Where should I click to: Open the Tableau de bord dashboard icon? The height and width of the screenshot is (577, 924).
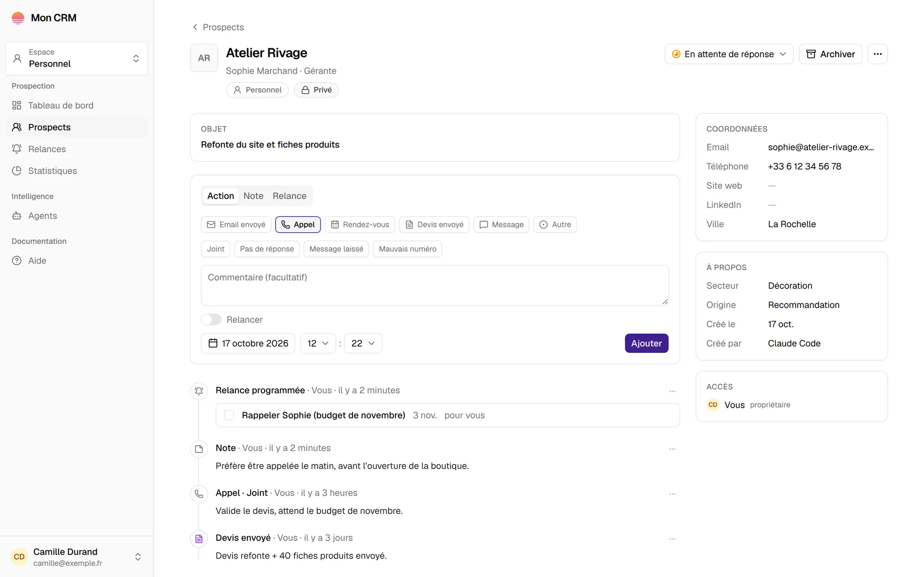coord(17,105)
